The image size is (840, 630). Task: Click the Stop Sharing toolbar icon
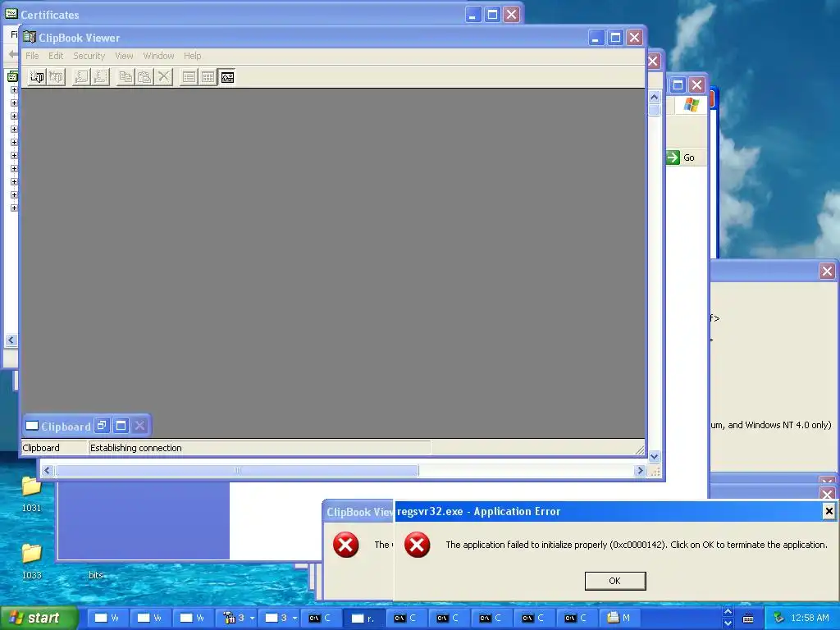pos(100,77)
